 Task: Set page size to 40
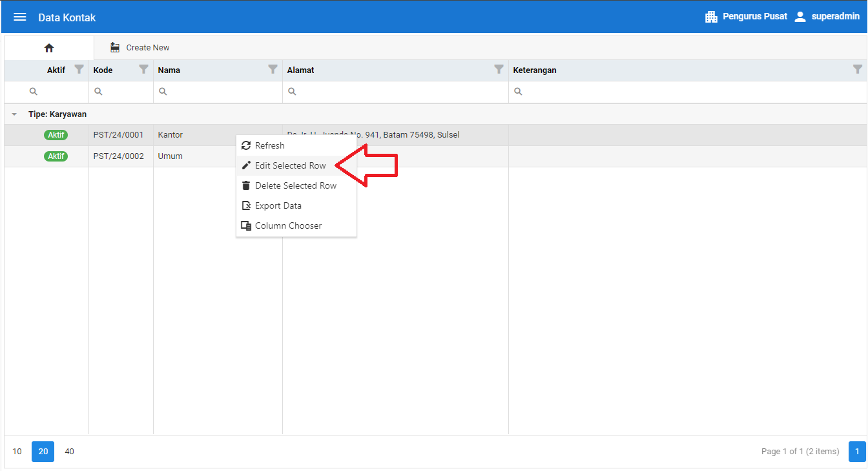(70, 452)
